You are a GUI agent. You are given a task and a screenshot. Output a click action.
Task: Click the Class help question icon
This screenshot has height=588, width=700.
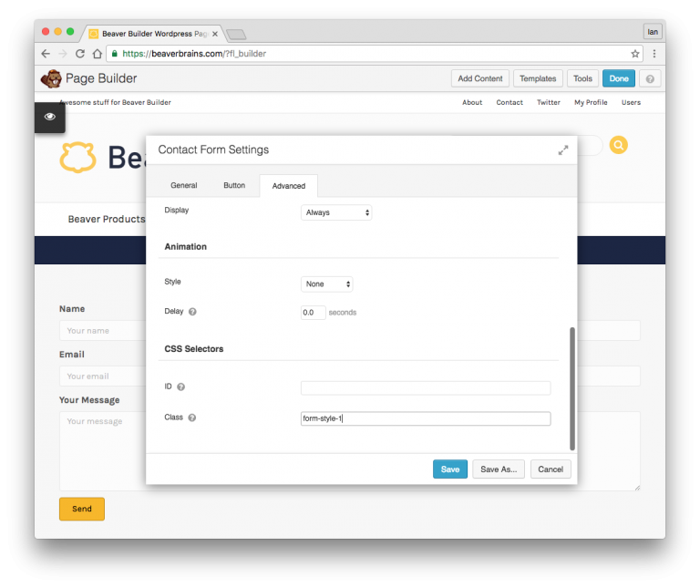192,418
